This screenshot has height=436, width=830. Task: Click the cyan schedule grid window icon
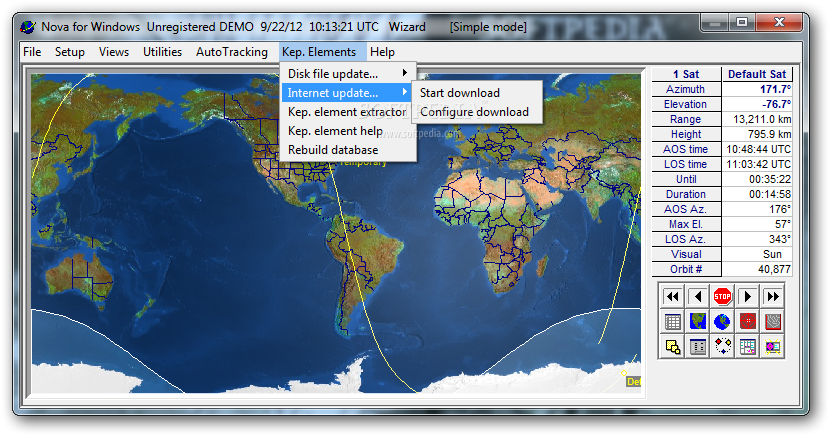747,347
